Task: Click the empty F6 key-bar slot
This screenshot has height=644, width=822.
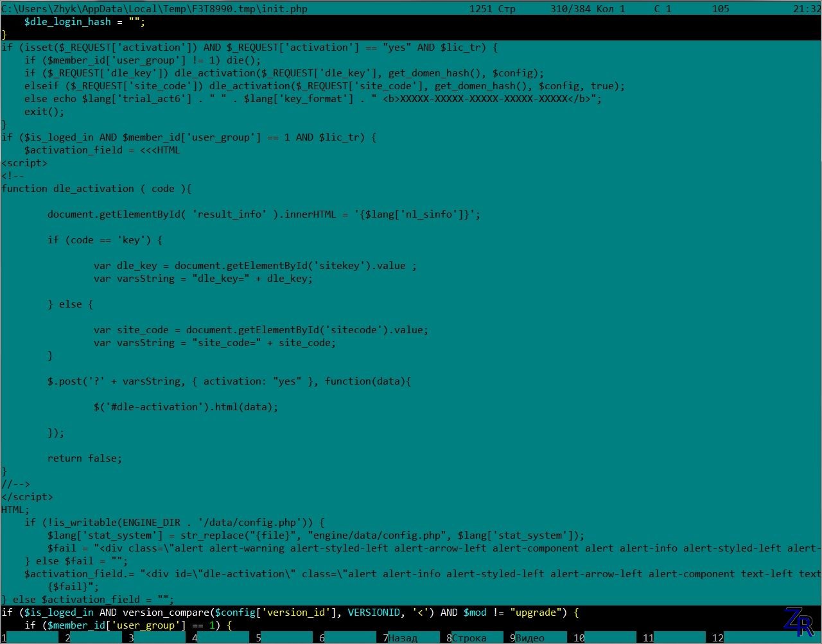Action: tap(351, 638)
